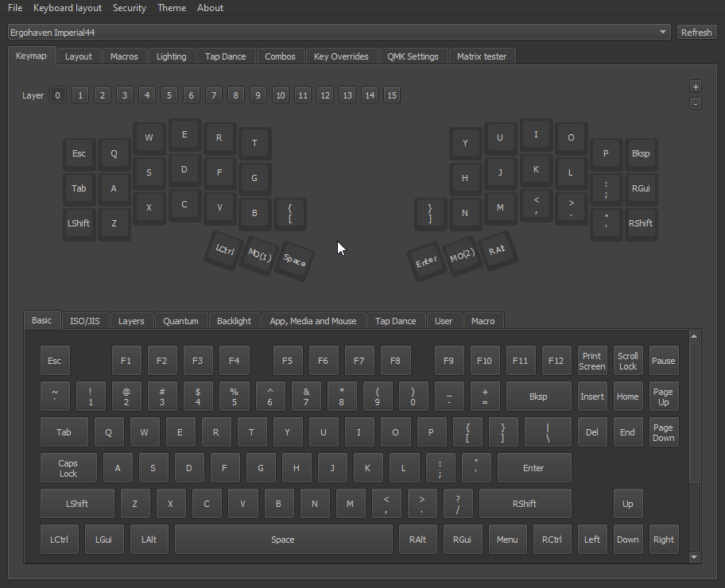Open the Layers keycode tab
Image resolution: width=725 pixels, height=588 pixels.
click(131, 321)
